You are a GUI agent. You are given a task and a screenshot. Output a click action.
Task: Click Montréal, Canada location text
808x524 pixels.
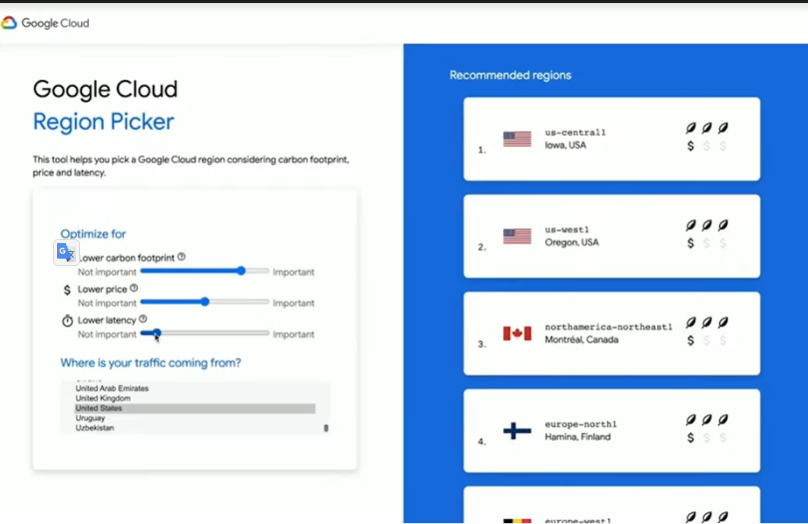[581, 340]
